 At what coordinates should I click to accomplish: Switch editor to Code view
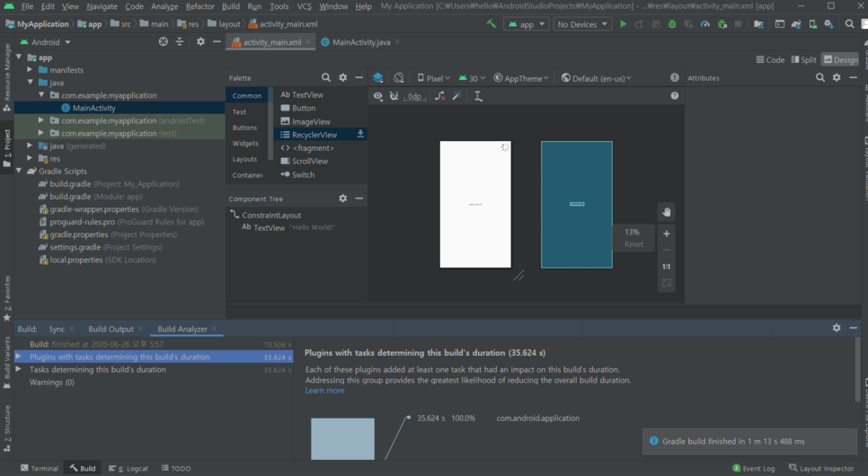point(771,60)
